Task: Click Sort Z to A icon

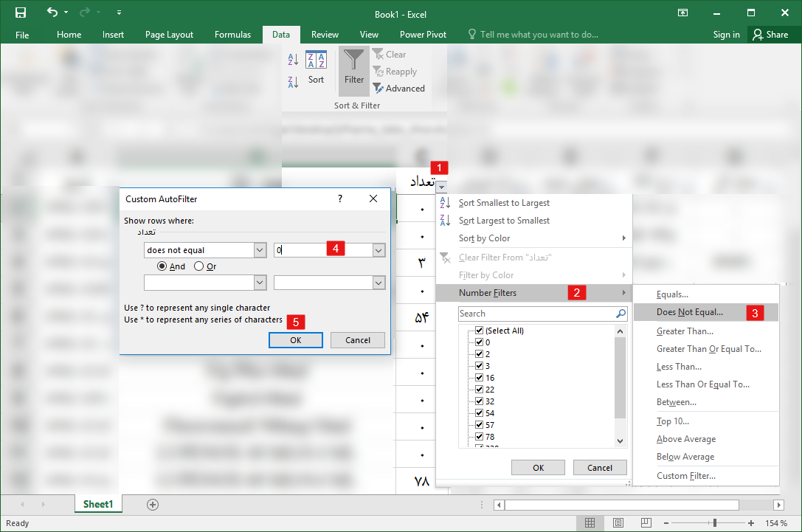Action: pos(293,82)
